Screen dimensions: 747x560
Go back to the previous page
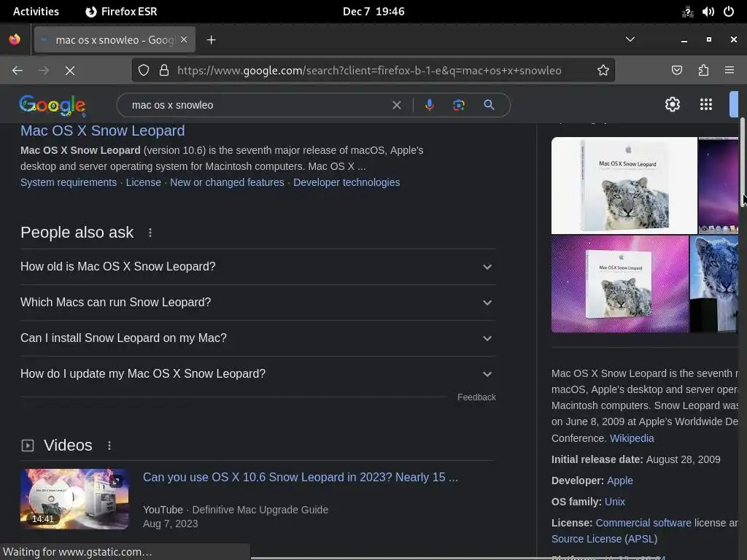tap(18, 71)
